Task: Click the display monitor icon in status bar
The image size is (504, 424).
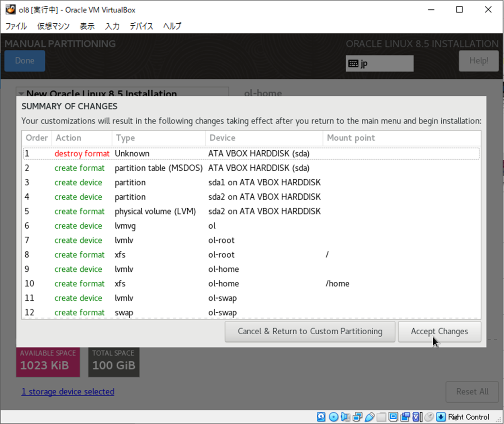Action: coord(393,417)
